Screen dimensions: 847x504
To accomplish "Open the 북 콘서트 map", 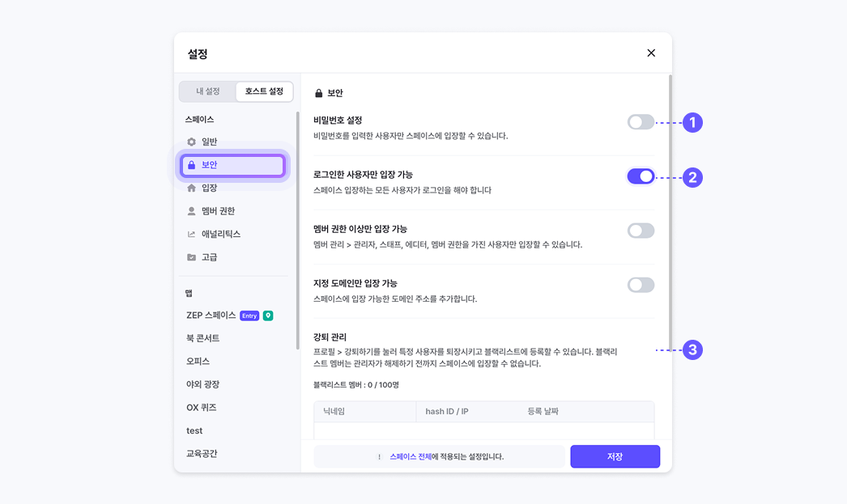I will coord(203,338).
